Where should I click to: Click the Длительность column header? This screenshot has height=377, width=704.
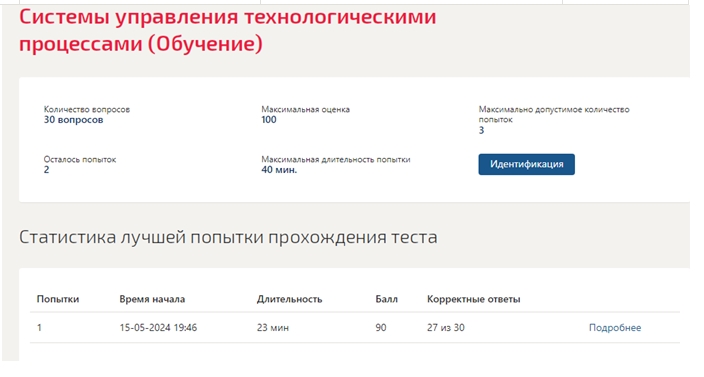click(x=290, y=299)
